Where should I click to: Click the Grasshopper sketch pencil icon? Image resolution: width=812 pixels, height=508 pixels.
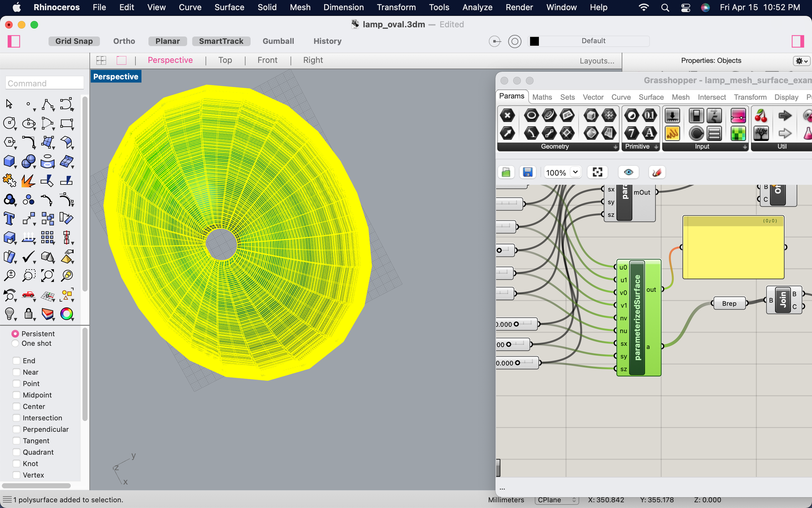(x=657, y=172)
